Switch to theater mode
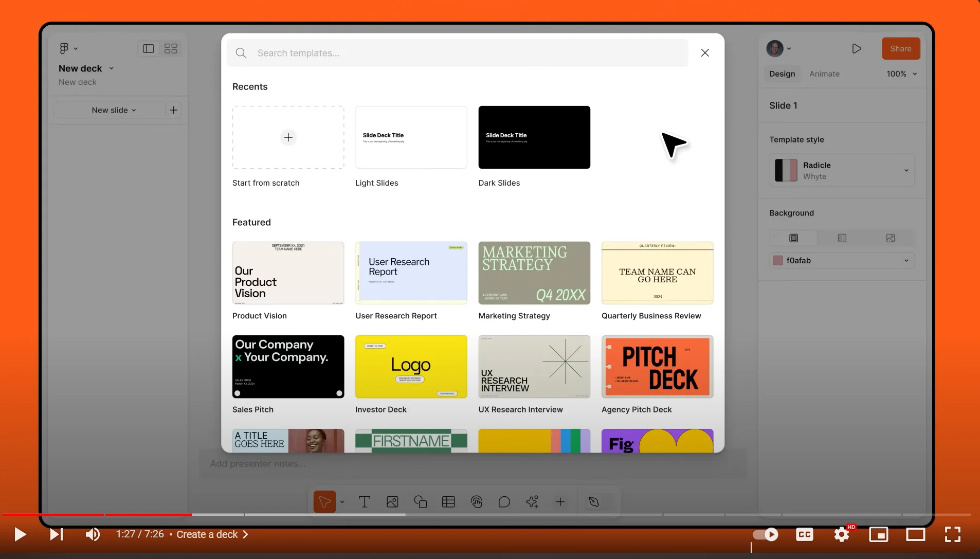Viewport: 980px width, 559px height. pos(916,534)
